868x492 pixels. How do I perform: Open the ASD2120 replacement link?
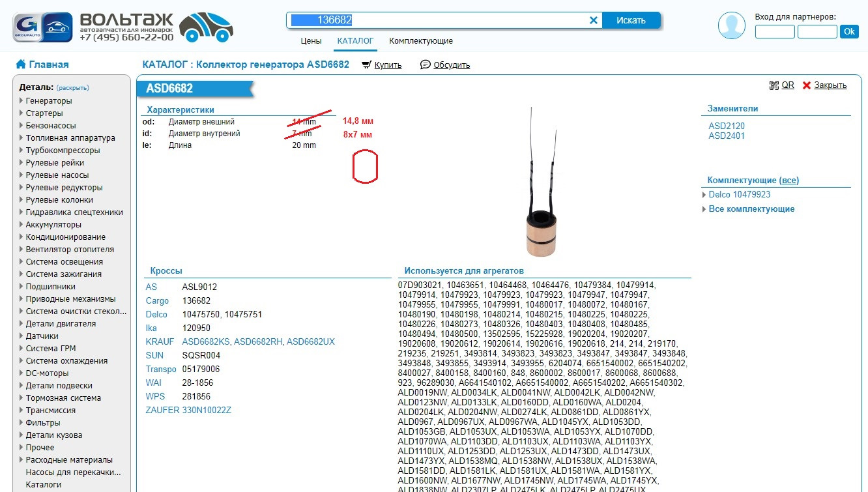[x=726, y=125]
